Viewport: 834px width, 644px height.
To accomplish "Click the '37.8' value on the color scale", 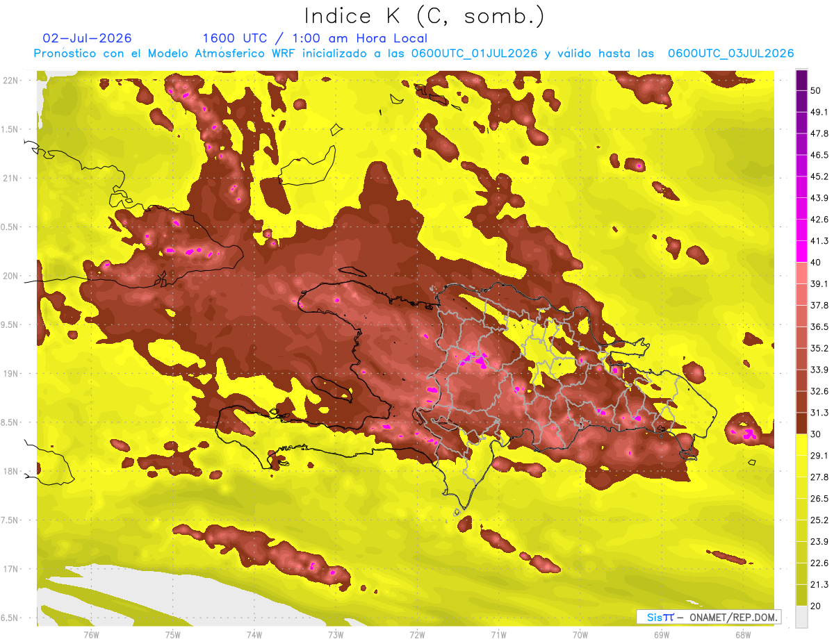I will [x=819, y=305].
